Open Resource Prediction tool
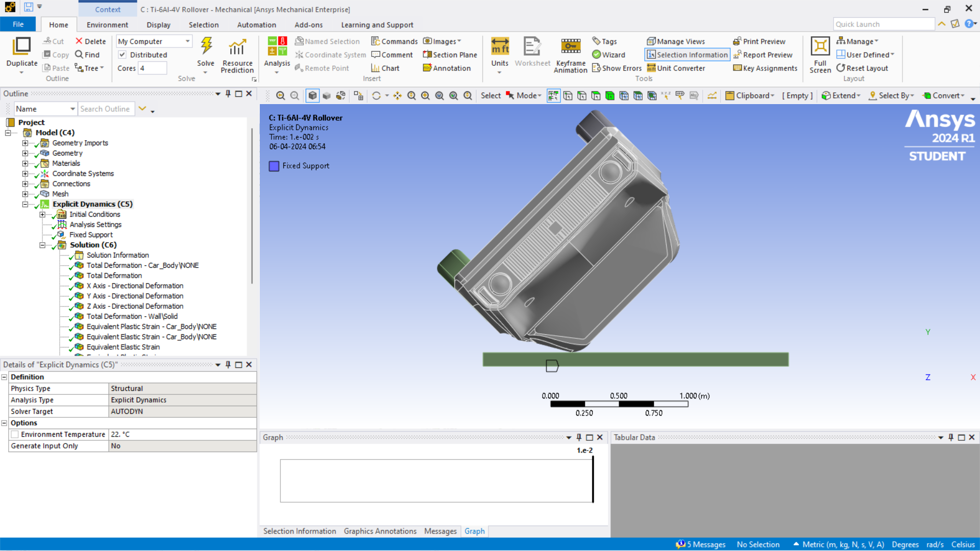Screen dimensions: 980x551 [x=237, y=55]
